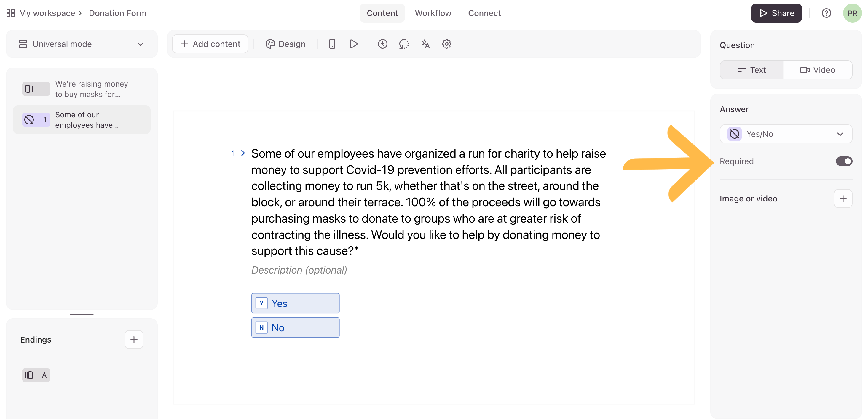Viewport: 868px width, 419px height.
Task: Open the accessibility checker icon
Action: click(382, 44)
